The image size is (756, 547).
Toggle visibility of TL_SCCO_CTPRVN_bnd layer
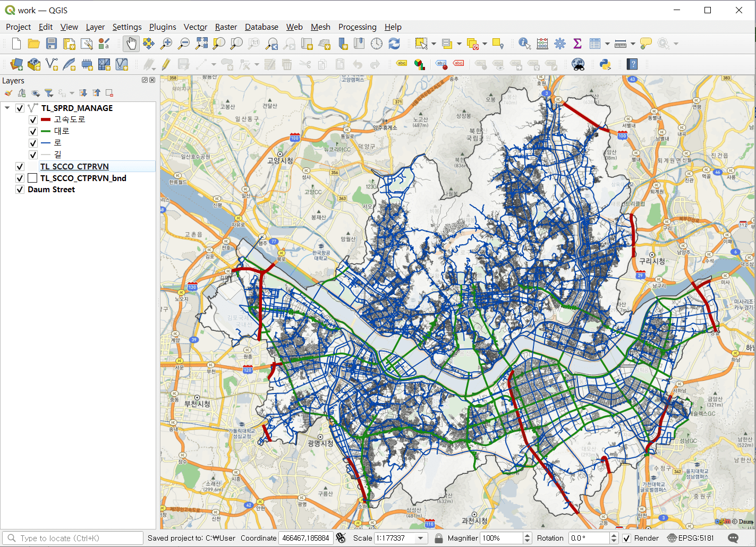[20, 178]
